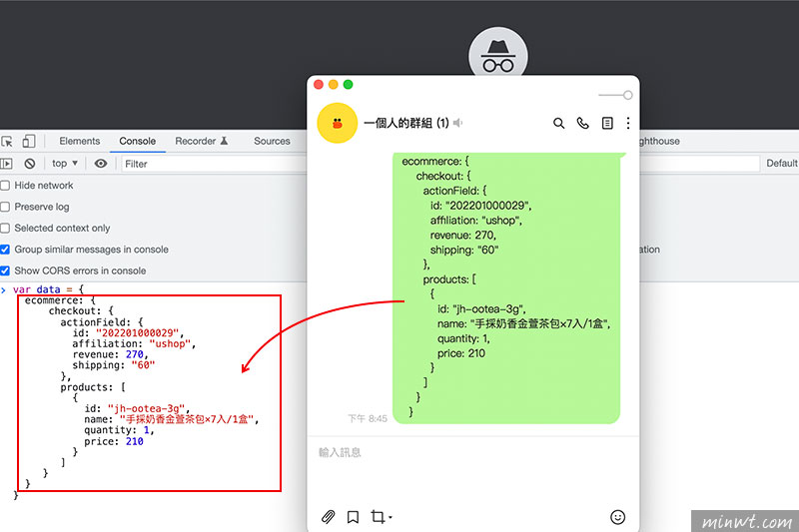This screenshot has width=799, height=532.
Task: Click the "ushop" affiliation value in console
Action: [170, 344]
